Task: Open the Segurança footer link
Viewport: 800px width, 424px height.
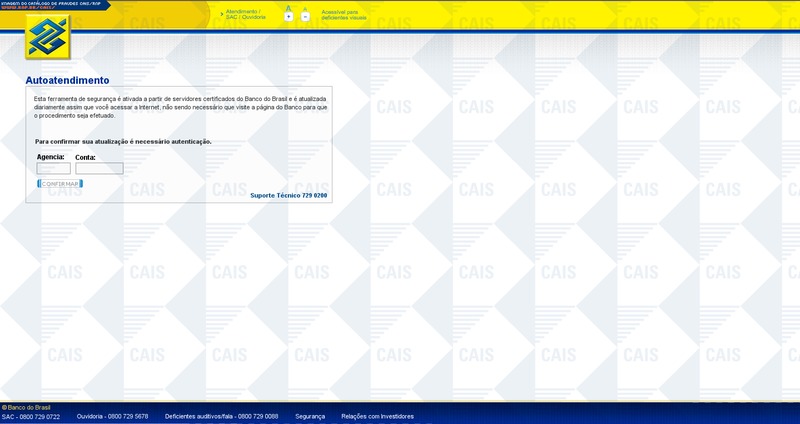Action: pos(310,416)
